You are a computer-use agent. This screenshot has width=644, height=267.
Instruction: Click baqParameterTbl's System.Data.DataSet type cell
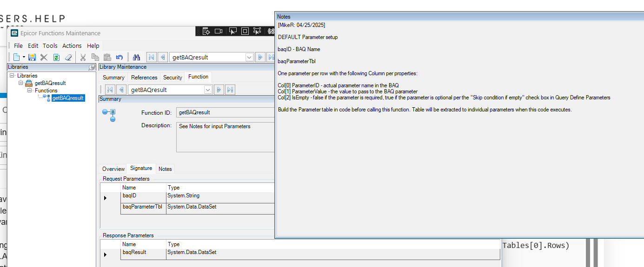tap(220, 208)
